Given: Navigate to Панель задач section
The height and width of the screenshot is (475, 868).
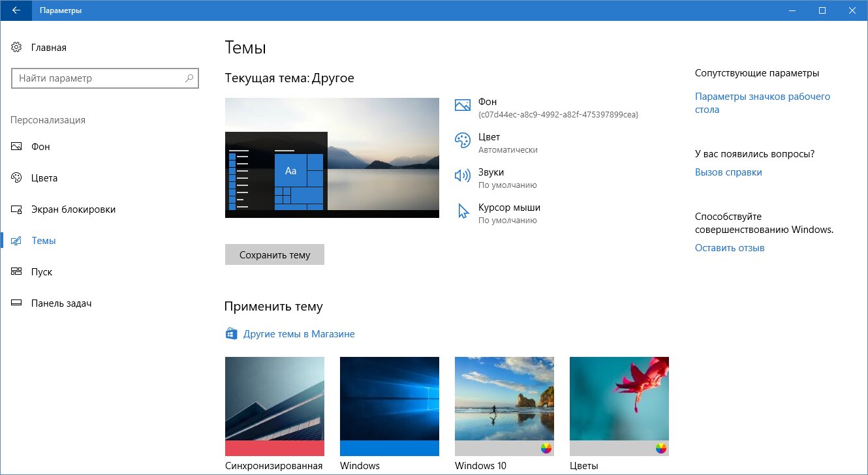Looking at the screenshot, I should [x=61, y=303].
